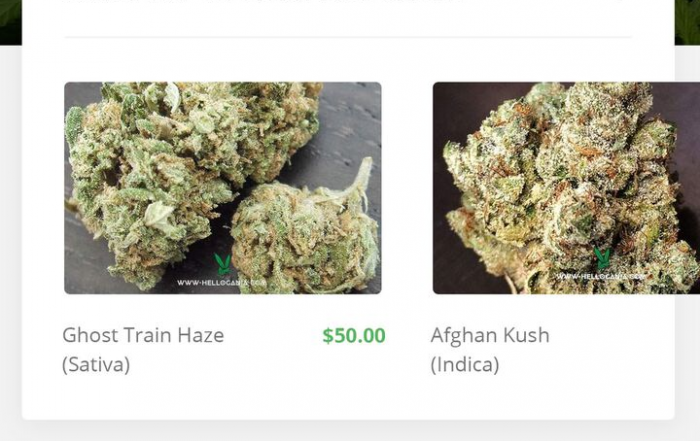Screen dimensions: 700x441
Task: Click the leaf background strip at top right
Action: point(687,22)
